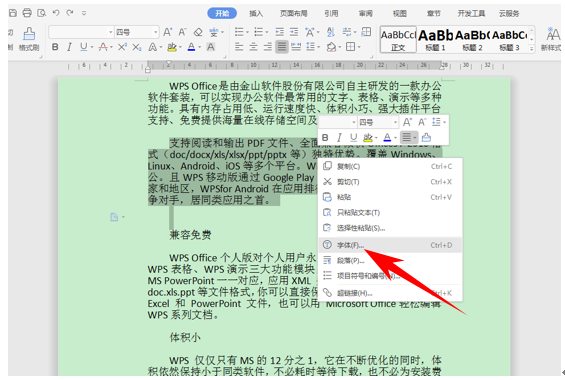Image resolution: width=565 pixels, height=380 pixels.
Task: Click the Numbering list icon in ribbon
Action: click(x=259, y=32)
